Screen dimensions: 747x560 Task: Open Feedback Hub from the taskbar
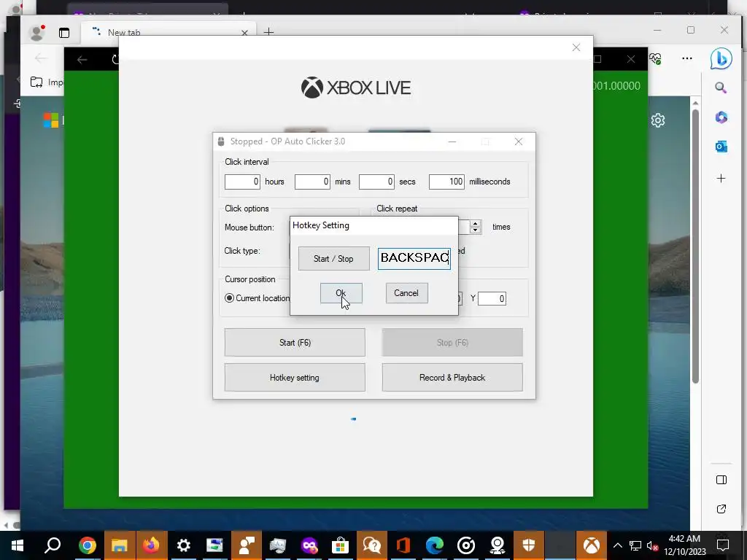[x=247, y=545]
